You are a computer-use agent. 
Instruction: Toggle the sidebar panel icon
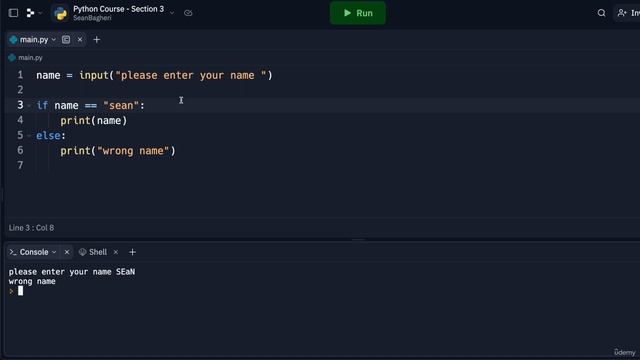[13, 13]
